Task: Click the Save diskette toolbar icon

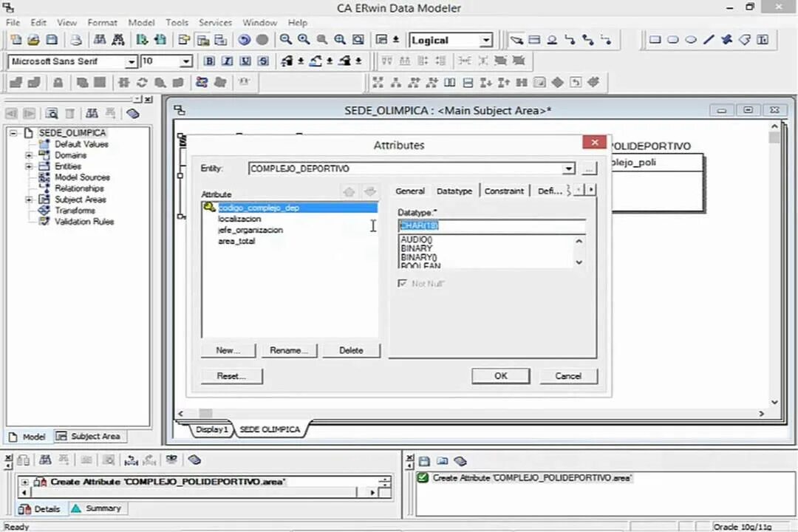Action: click(x=52, y=40)
